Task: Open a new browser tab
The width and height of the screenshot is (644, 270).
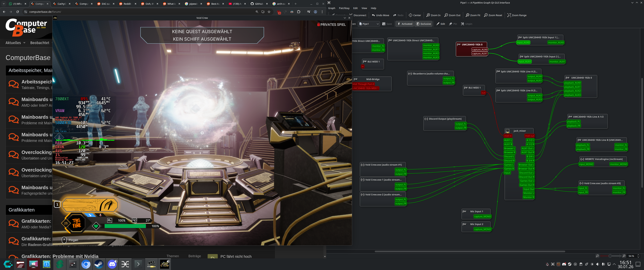Action: (295, 4)
